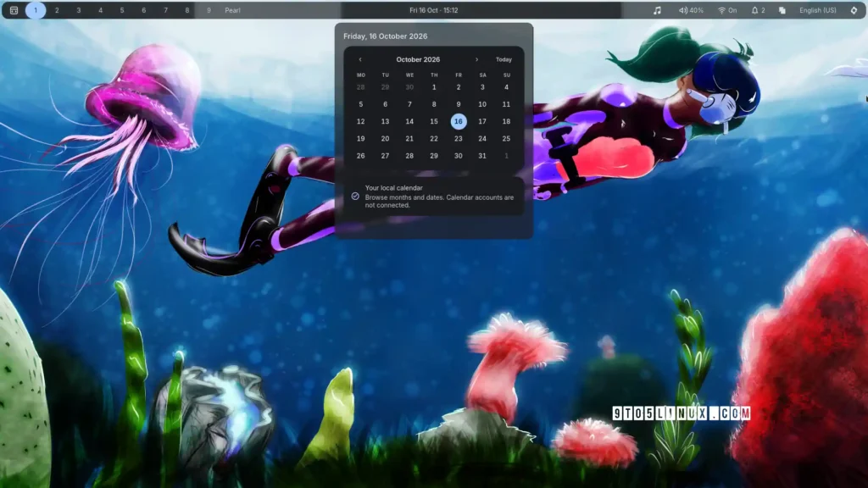The height and width of the screenshot is (488, 868).
Task: Select date 14 in the calendar
Action: pos(409,121)
